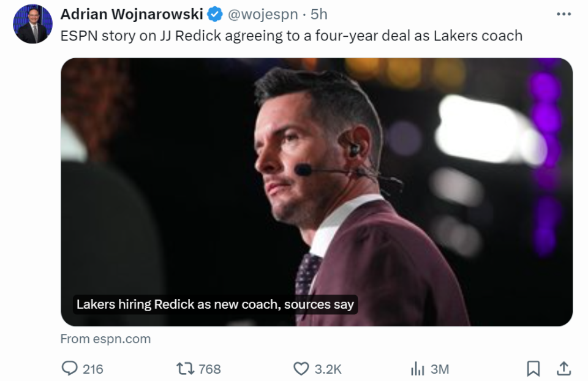Click the 3.2K likes count
Viewport: 588px width, 381px height.
328,369
